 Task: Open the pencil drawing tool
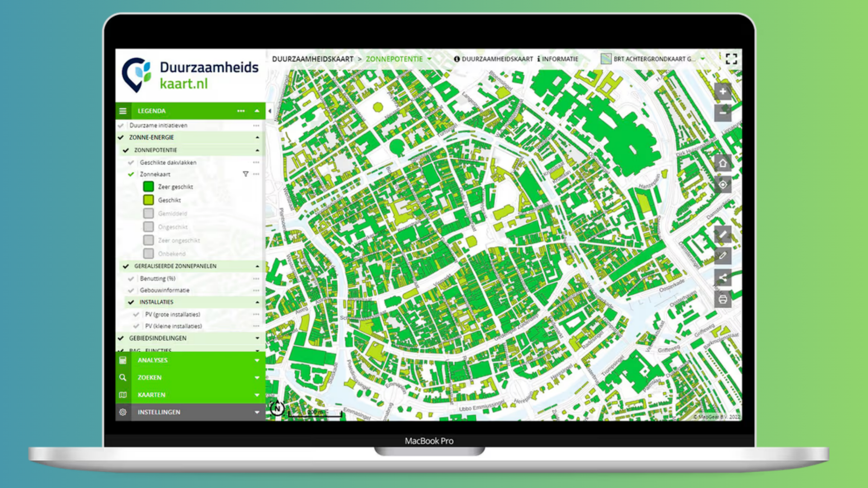coord(722,256)
